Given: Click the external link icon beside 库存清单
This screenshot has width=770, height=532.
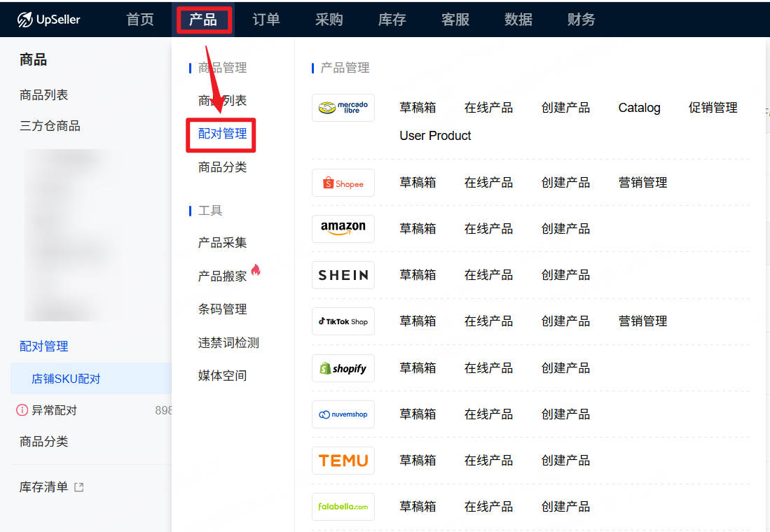Looking at the screenshot, I should (x=79, y=487).
